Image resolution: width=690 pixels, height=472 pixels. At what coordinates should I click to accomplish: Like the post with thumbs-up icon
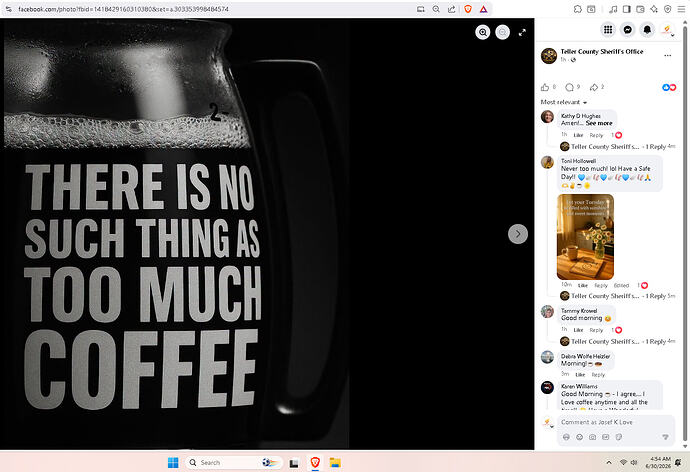tap(545, 87)
